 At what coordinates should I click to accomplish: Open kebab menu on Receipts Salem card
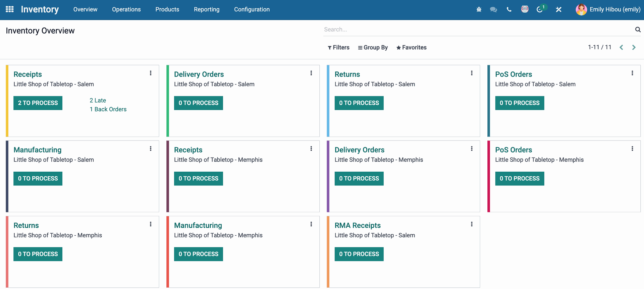[x=151, y=73]
